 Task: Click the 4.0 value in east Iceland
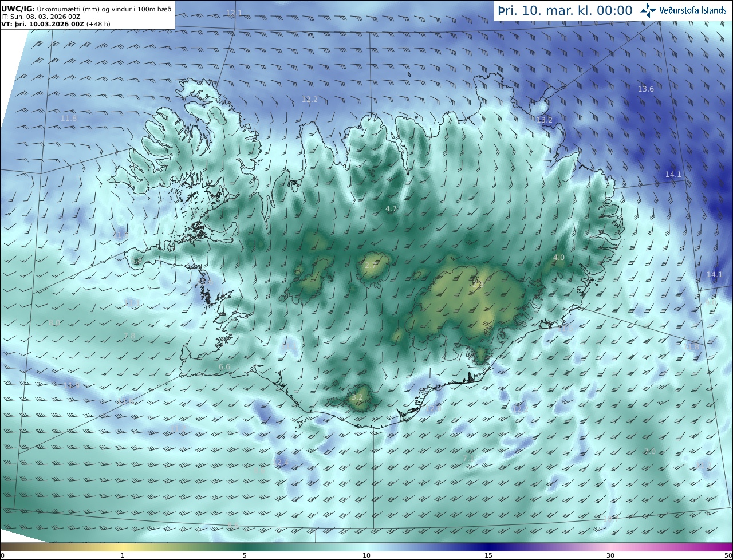[559, 258]
